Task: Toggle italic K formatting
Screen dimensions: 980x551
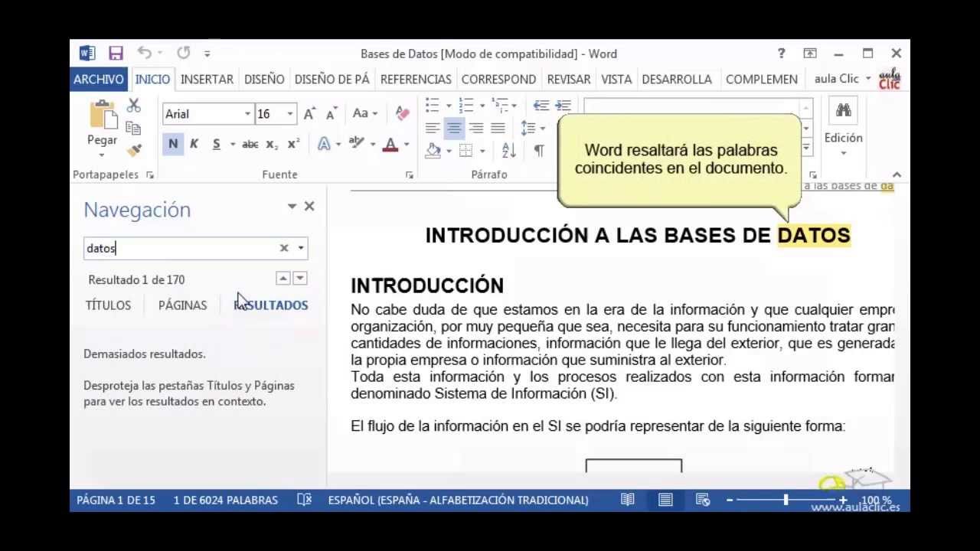Action: (194, 144)
